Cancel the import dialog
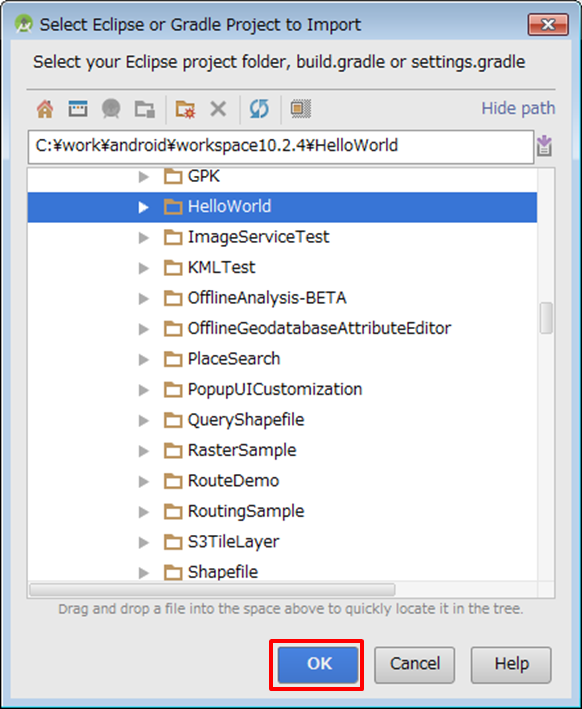Viewport: 582px width, 709px height. point(414,664)
